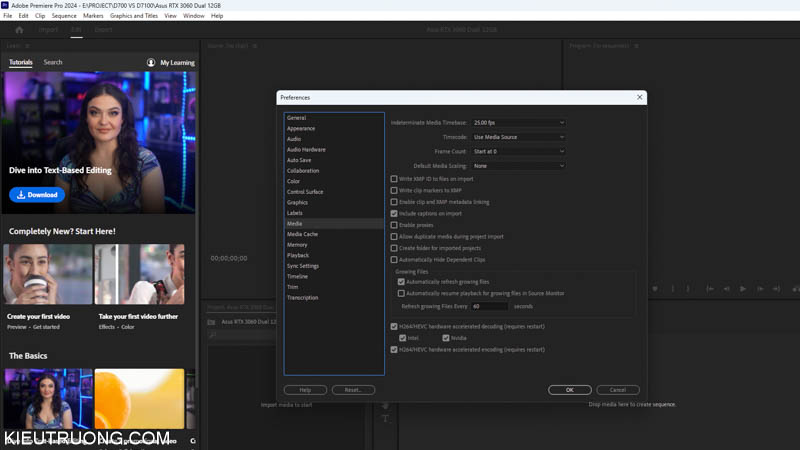Select Transcription in preferences list
The width and height of the screenshot is (800, 450).
pos(334,297)
